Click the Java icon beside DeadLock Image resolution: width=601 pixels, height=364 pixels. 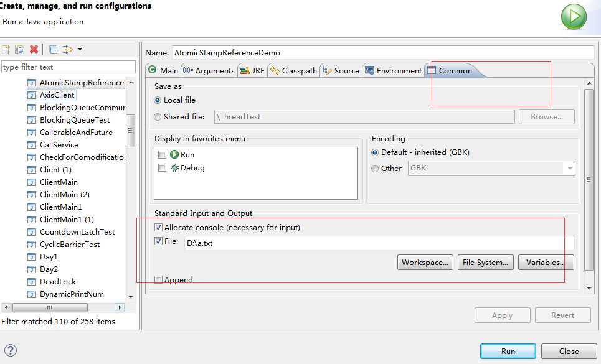[x=32, y=282]
